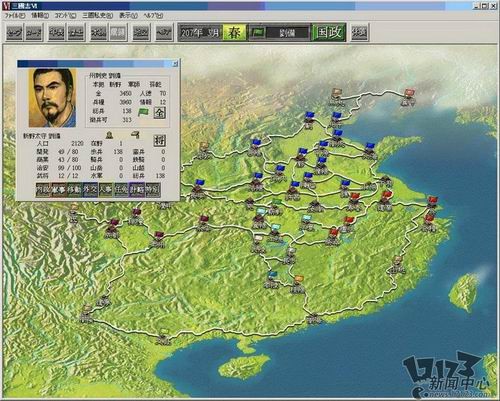Screen dimensions: 500x401
Task: Click the 金 value 3450
Action: coord(125,93)
